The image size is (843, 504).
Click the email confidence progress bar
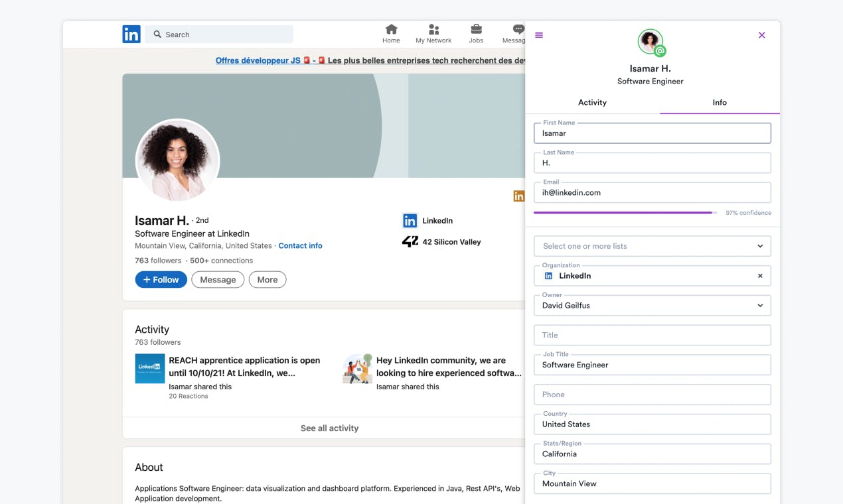(625, 213)
